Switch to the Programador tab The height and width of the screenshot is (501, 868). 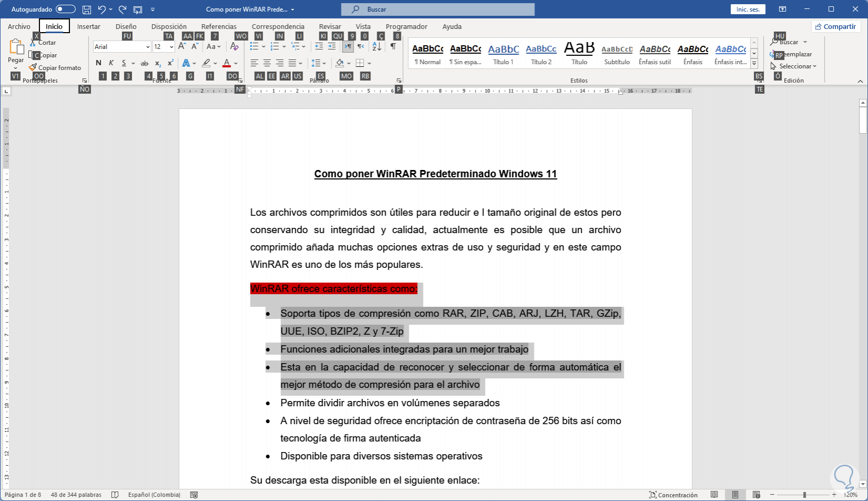(407, 26)
